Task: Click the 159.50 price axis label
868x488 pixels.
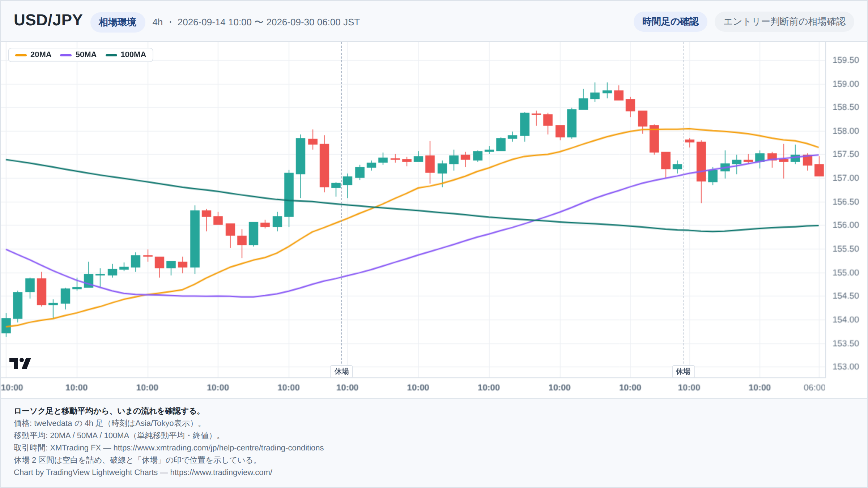Action: [846, 60]
